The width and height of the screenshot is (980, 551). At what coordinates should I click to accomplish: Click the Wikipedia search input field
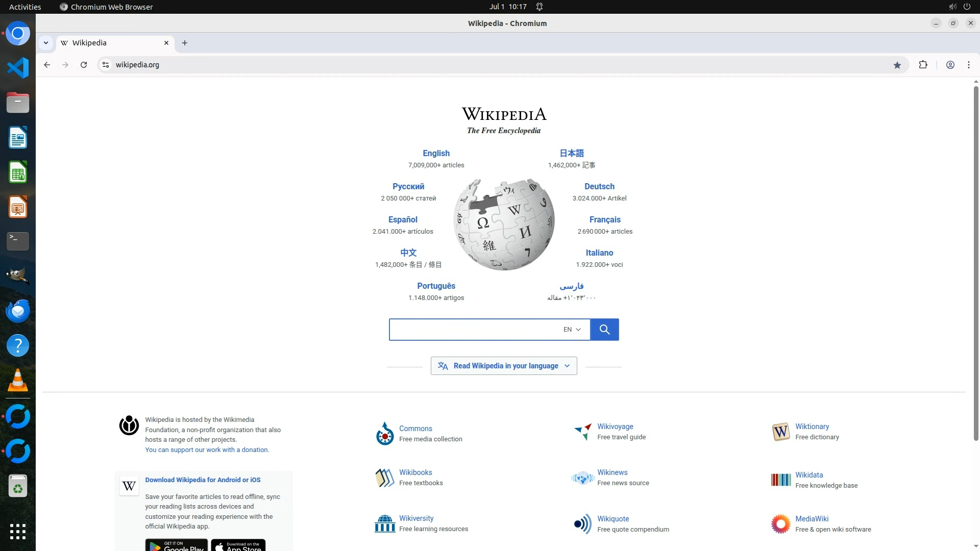(475, 330)
